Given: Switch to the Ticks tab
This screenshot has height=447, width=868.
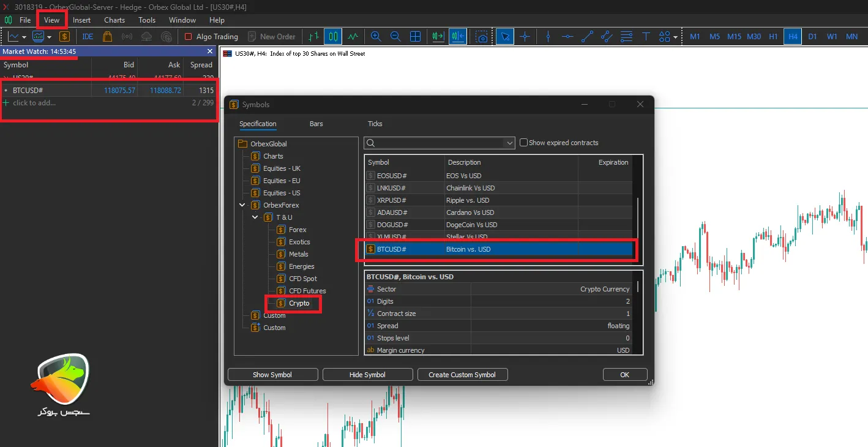Looking at the screenshot, I should tap(375, 124).
